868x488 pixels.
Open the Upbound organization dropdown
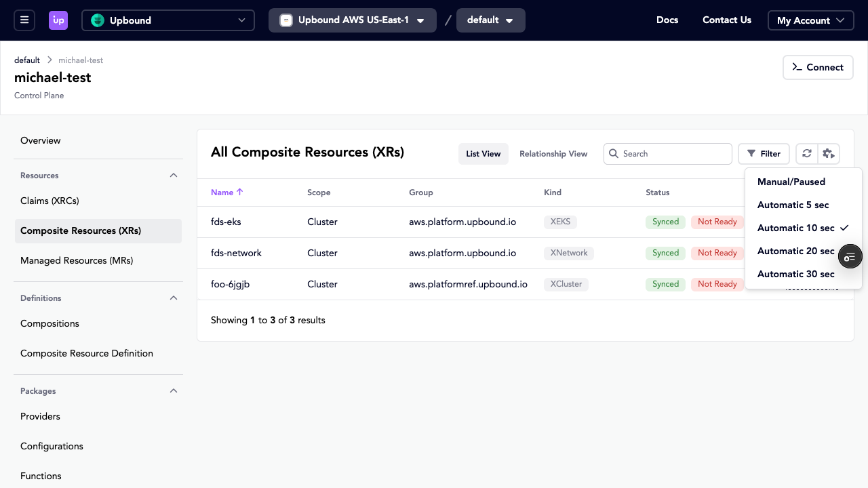(168, 20)
